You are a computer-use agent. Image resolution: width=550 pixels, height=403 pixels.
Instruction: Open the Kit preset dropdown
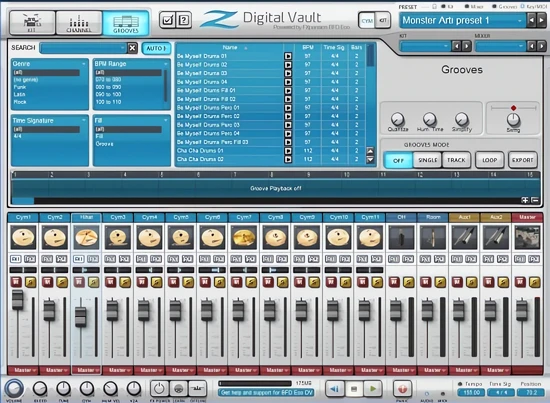click(425, 46)
